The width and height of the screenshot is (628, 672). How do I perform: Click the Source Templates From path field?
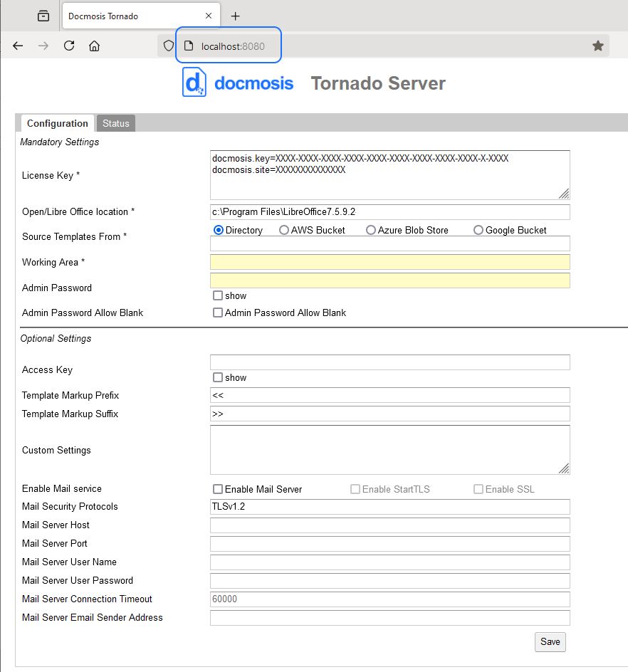[x=389, y=243]
